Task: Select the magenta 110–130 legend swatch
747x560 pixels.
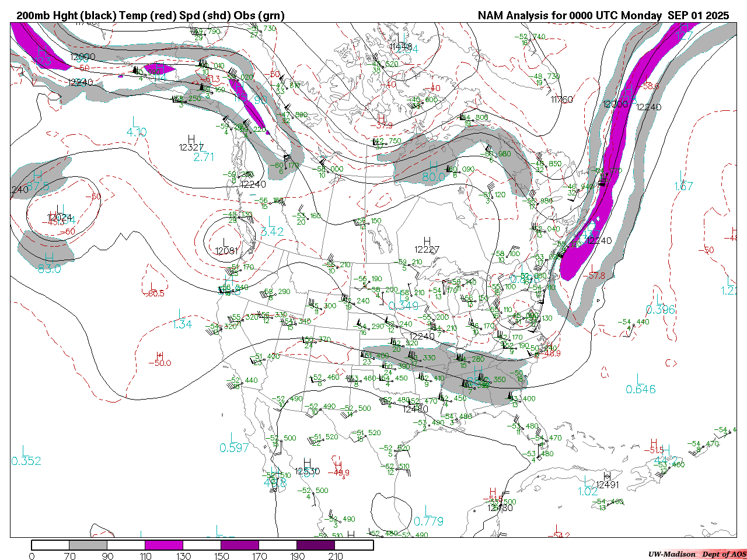Action: [164, 545]
